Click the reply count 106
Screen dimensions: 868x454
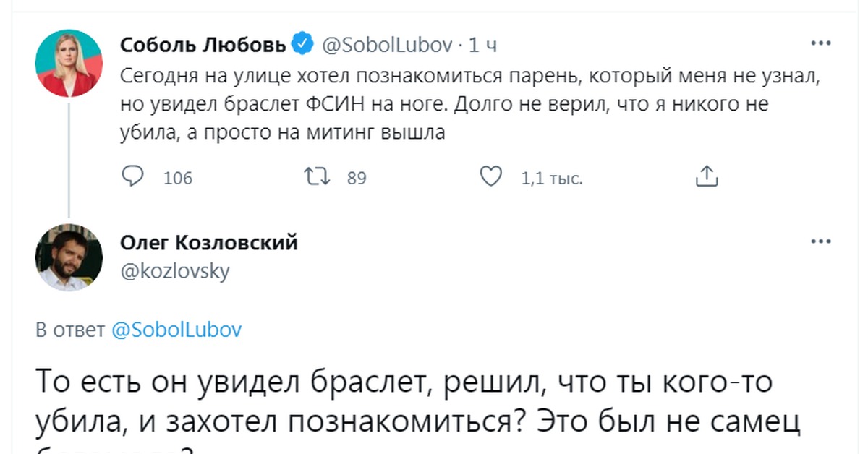[178, 178]
